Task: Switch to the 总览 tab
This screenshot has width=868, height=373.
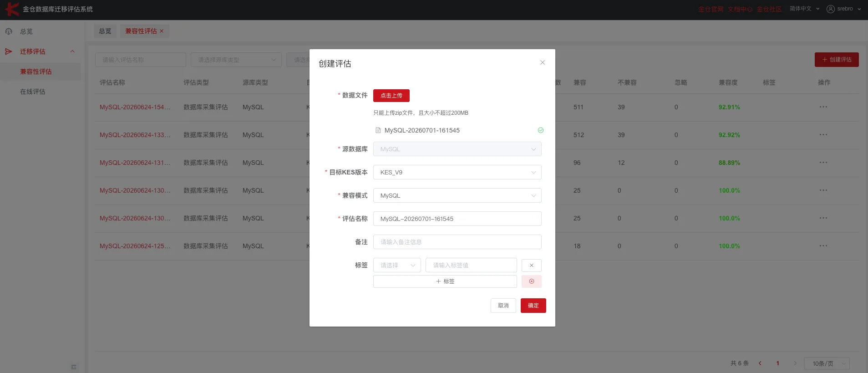Action: coord(105,31)
